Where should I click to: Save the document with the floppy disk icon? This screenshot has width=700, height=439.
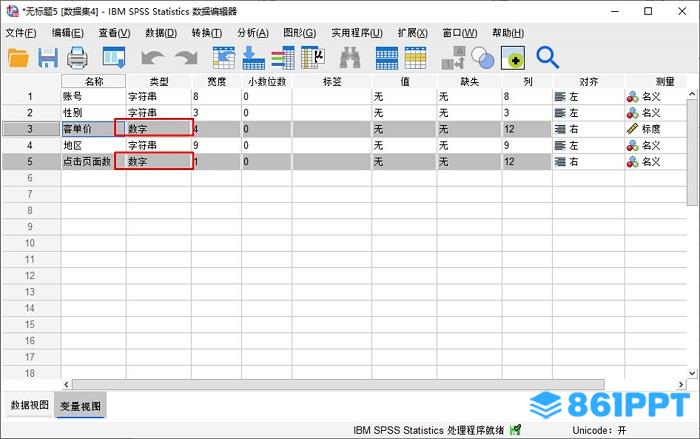pos(48,58)
